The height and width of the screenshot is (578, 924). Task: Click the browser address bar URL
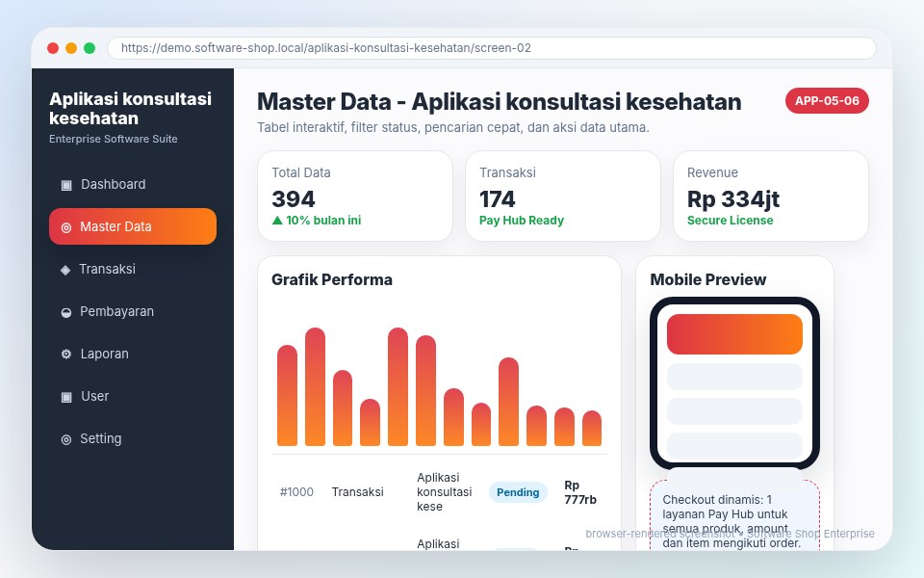point(326,48)
